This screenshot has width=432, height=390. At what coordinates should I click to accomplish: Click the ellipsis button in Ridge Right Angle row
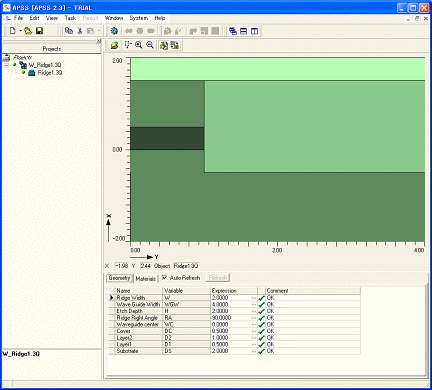point(254,318)
